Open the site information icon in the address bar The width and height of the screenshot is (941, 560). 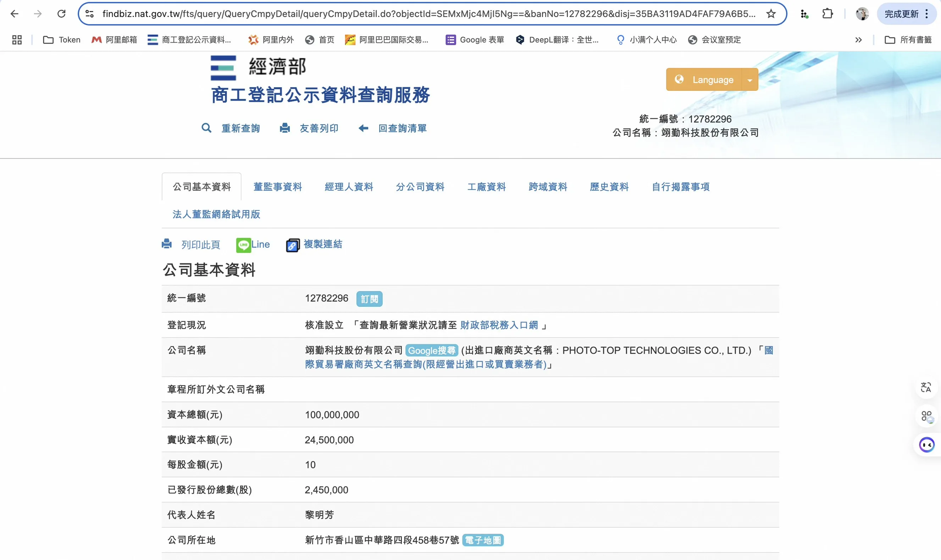point(89,14)
